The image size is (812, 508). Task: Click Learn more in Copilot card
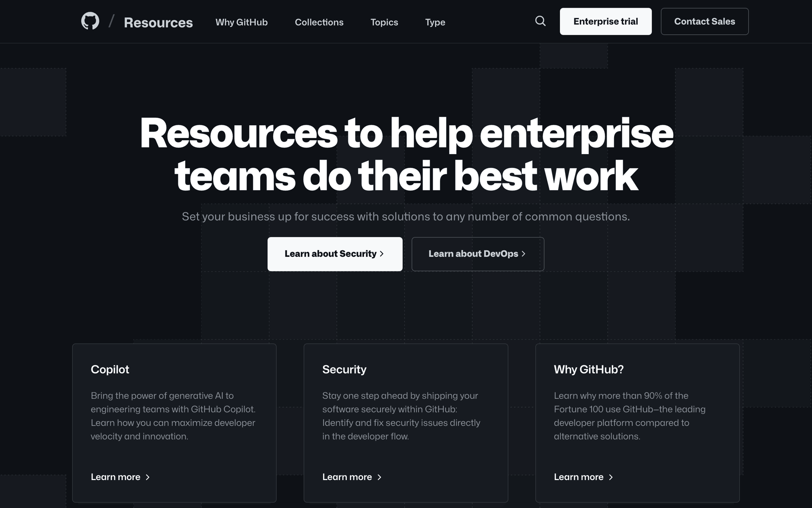121,477
